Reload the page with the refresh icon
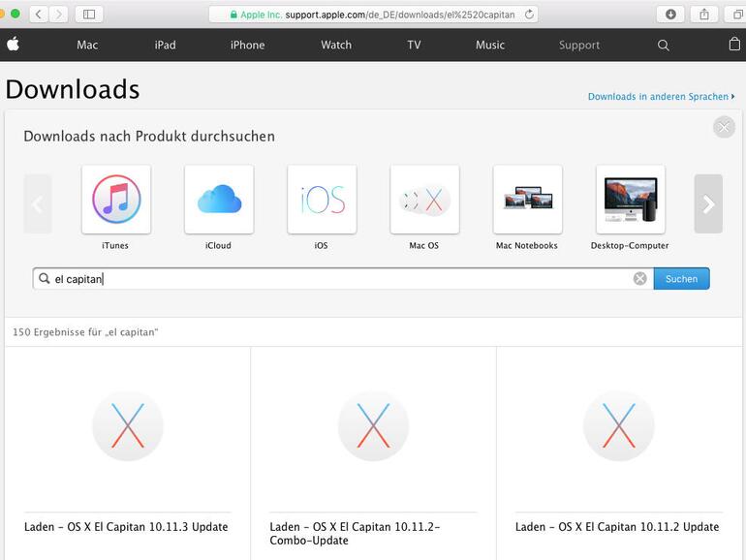The image size is (746, 560). (x=529, y=15)
